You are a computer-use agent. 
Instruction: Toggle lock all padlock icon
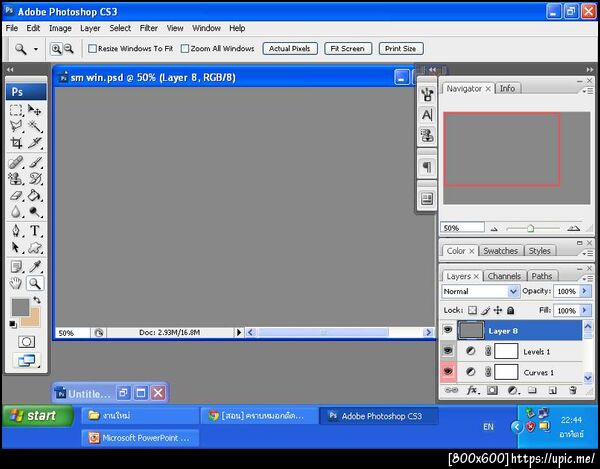point(510,310)
